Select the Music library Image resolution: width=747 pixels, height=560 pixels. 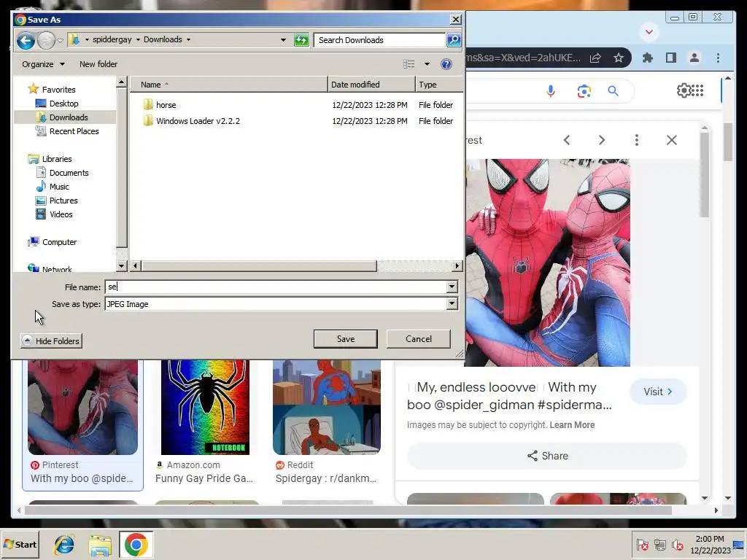[x=59, y=187]
